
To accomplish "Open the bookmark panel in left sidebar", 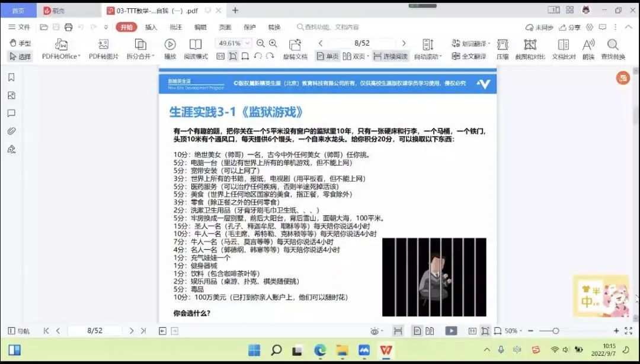I will click(11, 78).
